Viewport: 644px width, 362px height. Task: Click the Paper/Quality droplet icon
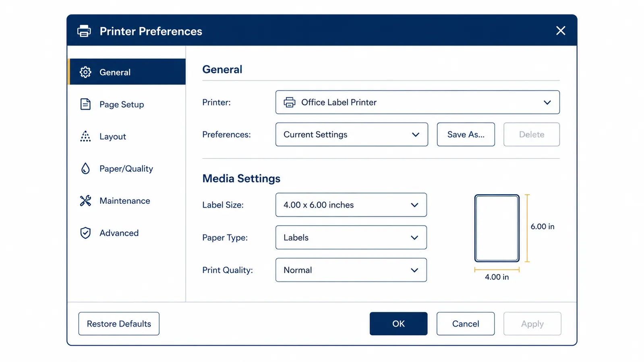(x=85, y=169)
